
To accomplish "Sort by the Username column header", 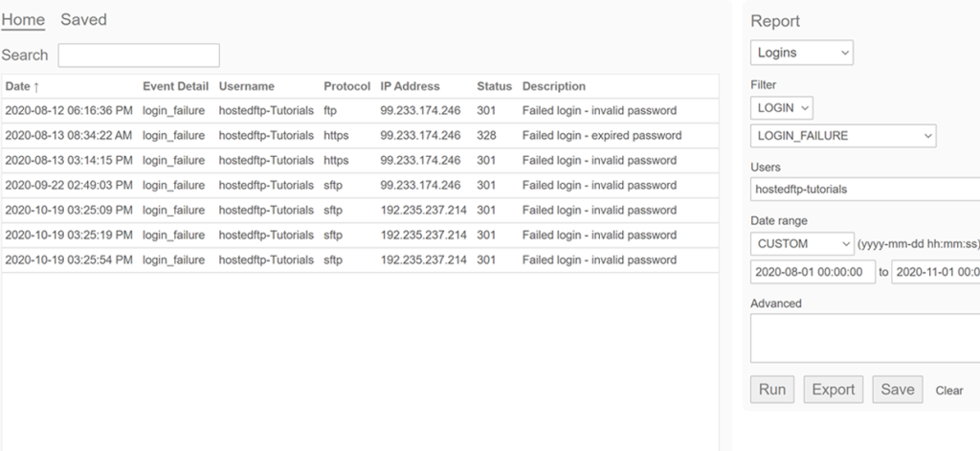I will [x=246, y=87].
